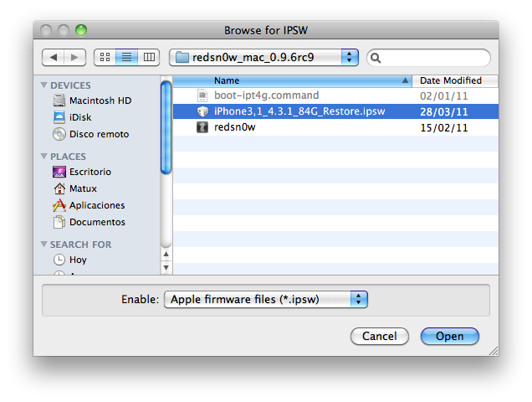This screenshot has height=402, width=532.
Task: Sort files by Date Modified column
Action: pyautogui.click(x=455, y=81)
